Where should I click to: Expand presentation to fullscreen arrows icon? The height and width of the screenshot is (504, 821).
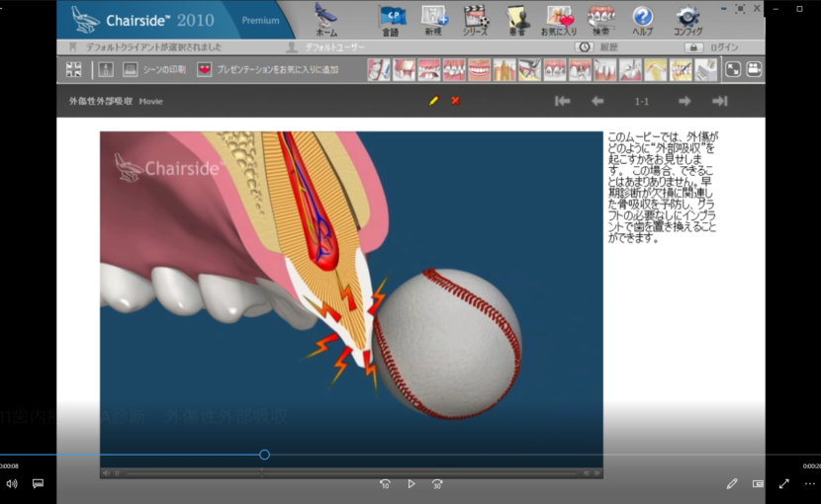pos(733,69)
